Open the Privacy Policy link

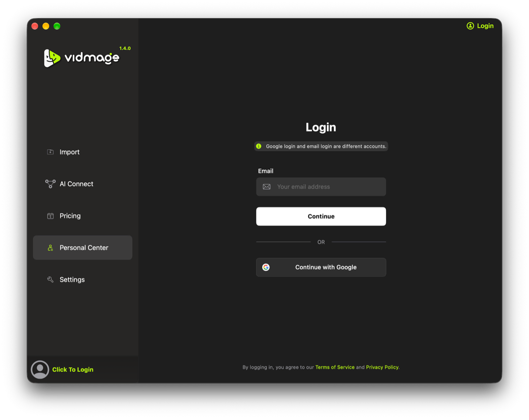click(x=382, y=367)
